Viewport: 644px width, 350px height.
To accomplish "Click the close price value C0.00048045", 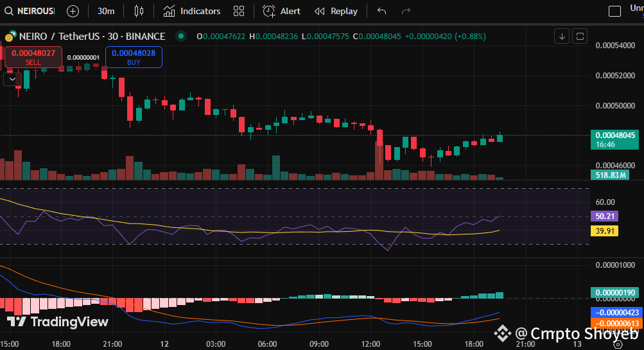I will [377, 37].
